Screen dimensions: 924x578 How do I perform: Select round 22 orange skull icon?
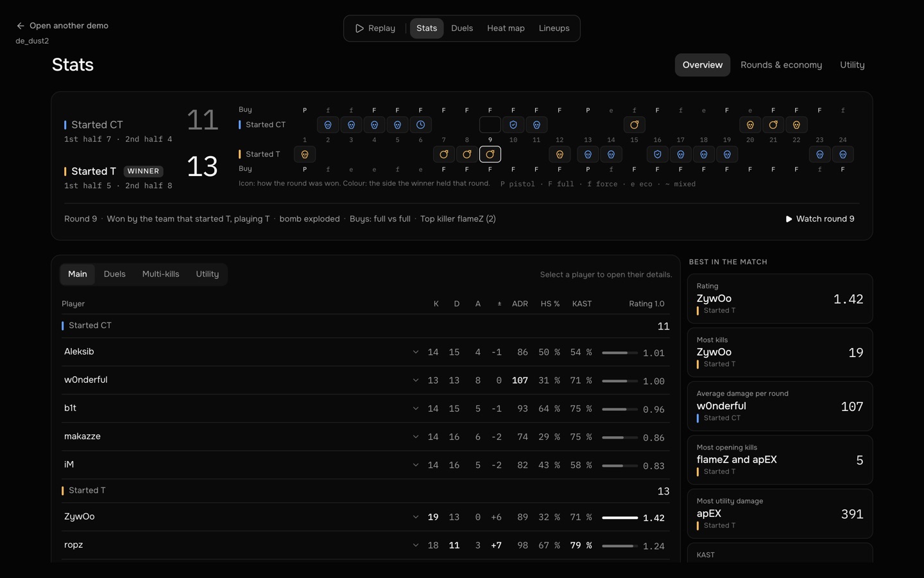(x=796, y=125)
